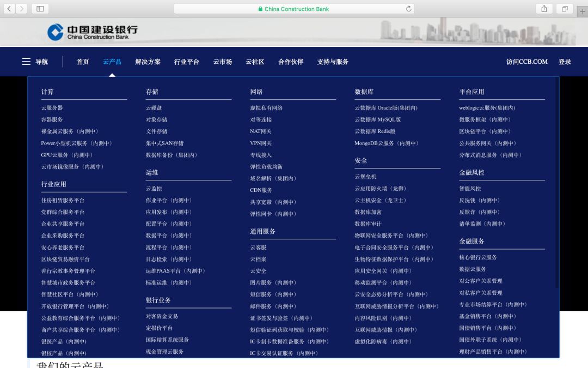Click the China Construction Bank logo
This screenshot has height=368, width=588.
coord(92,32)
